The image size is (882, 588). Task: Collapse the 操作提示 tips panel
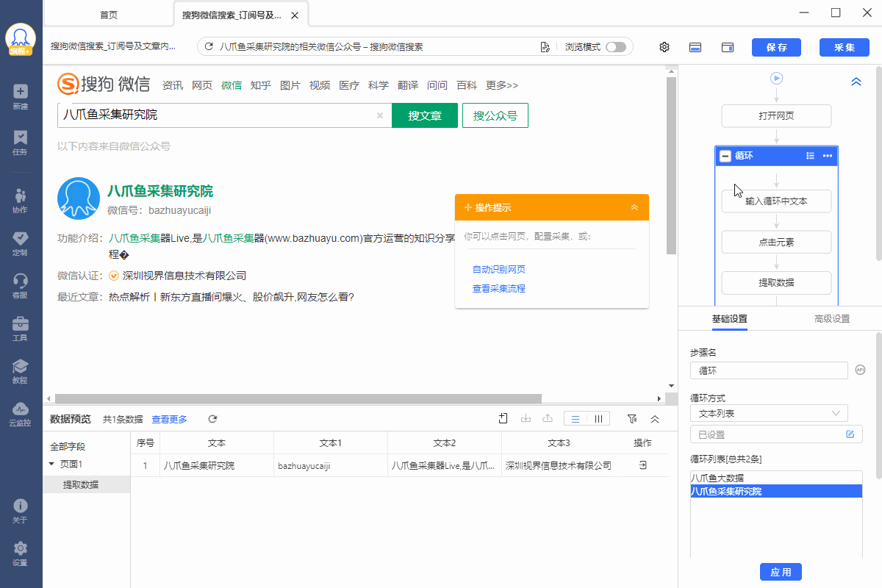pyautogui.click(x=634, y=207)
